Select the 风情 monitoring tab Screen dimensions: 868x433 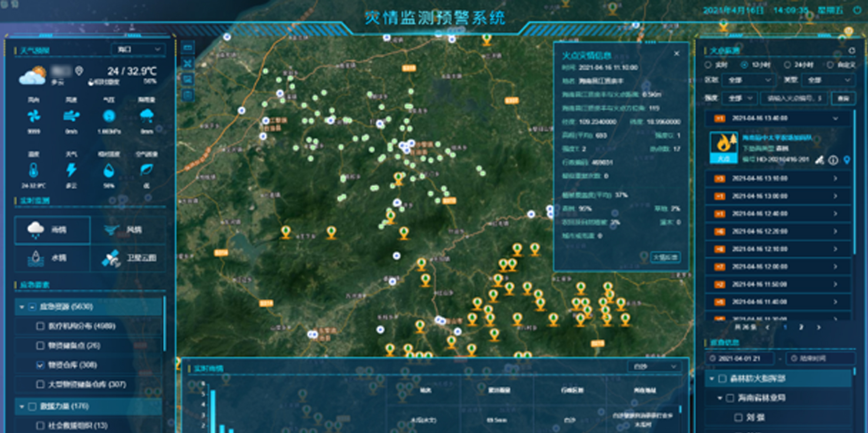click(x=129, y=230)
